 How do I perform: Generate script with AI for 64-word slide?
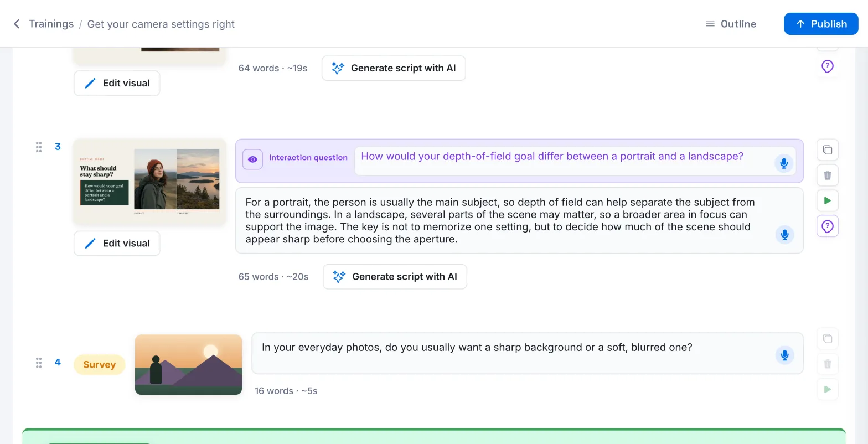point(394,68)
